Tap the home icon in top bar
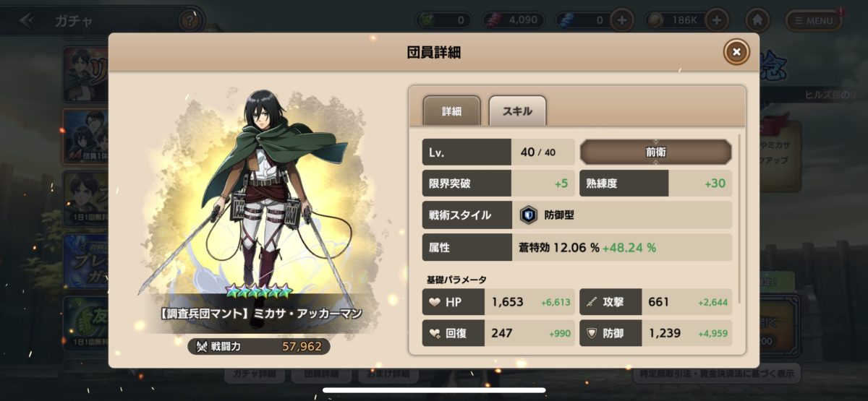Screen dimensions: 868x401 (757, 20)
